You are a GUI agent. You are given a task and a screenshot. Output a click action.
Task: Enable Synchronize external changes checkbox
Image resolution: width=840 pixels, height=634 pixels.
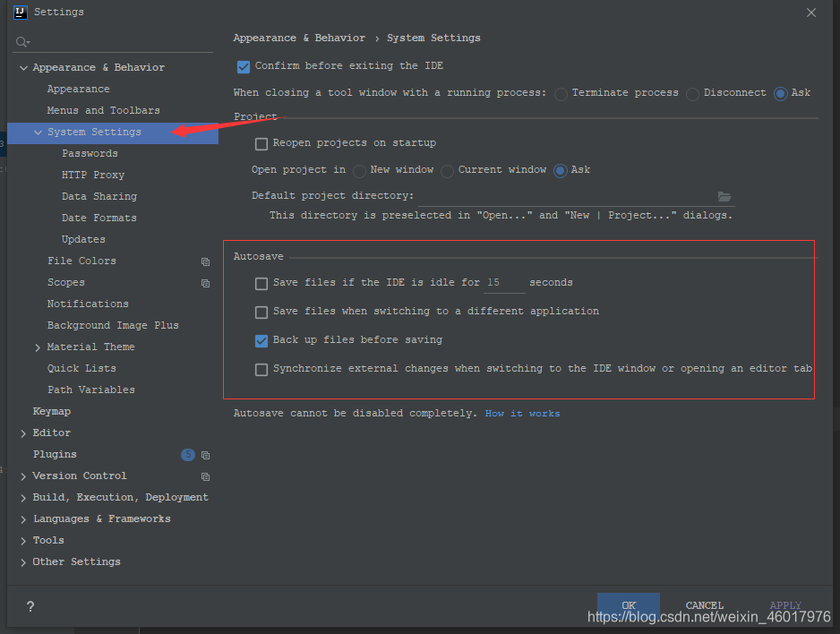[x=261, y=370]
